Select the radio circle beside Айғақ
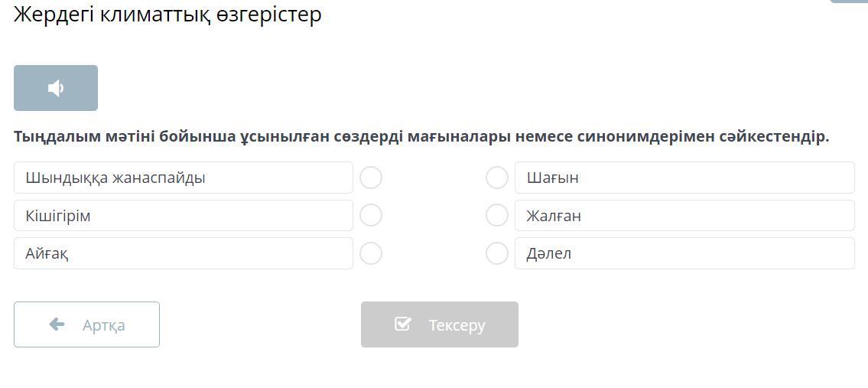The height and width of the screenshot is (388, 868). (x=371, y=253)
